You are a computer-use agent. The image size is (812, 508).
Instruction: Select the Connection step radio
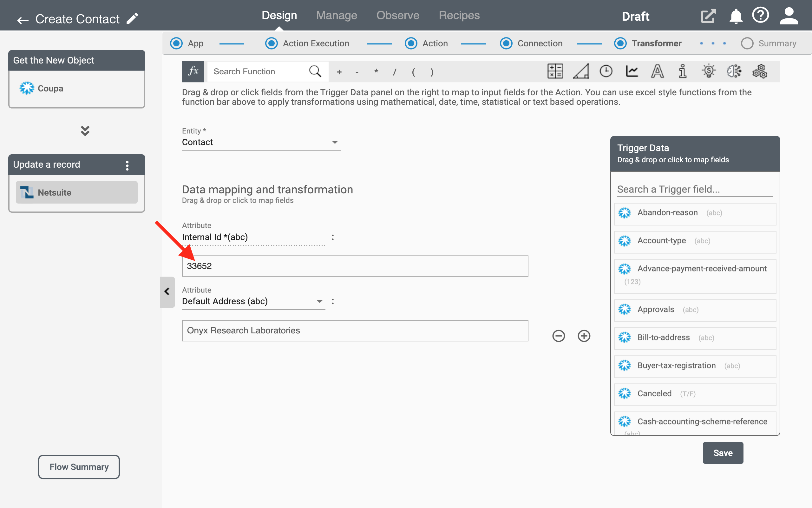pos(506,43)
